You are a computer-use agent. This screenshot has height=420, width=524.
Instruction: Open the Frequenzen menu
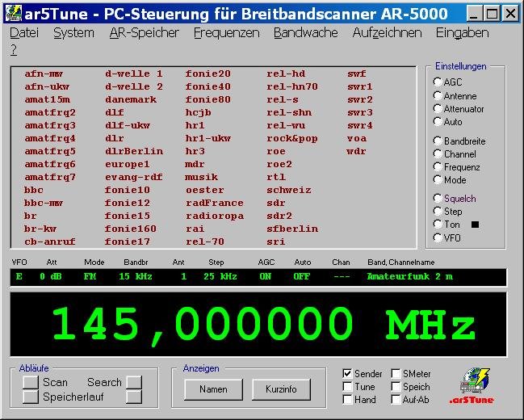226,33
